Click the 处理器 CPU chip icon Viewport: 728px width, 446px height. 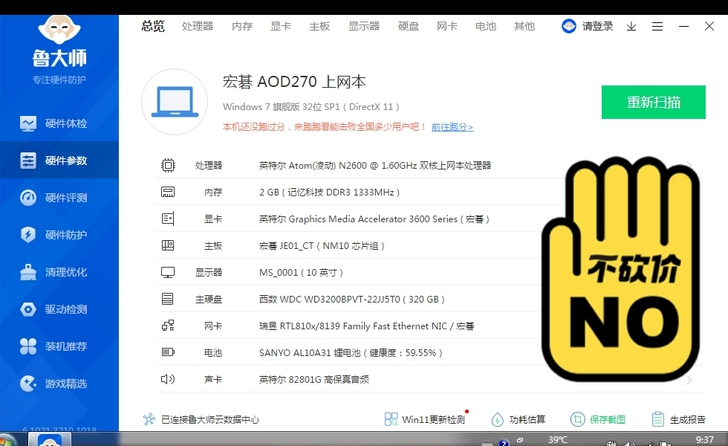[x=168, y=165]
